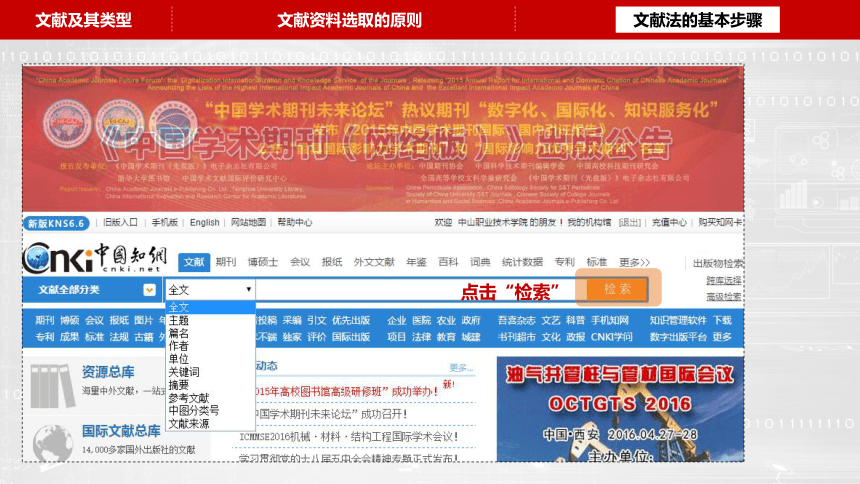Screen dimensions: 860x484
Task: Choose 文献来源 from the open dropdown list
Action: [x=189, y=424]
